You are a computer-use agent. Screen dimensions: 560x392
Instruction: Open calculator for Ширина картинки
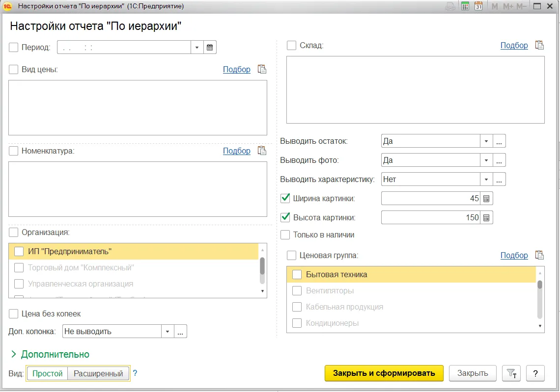tap(486, 199)
